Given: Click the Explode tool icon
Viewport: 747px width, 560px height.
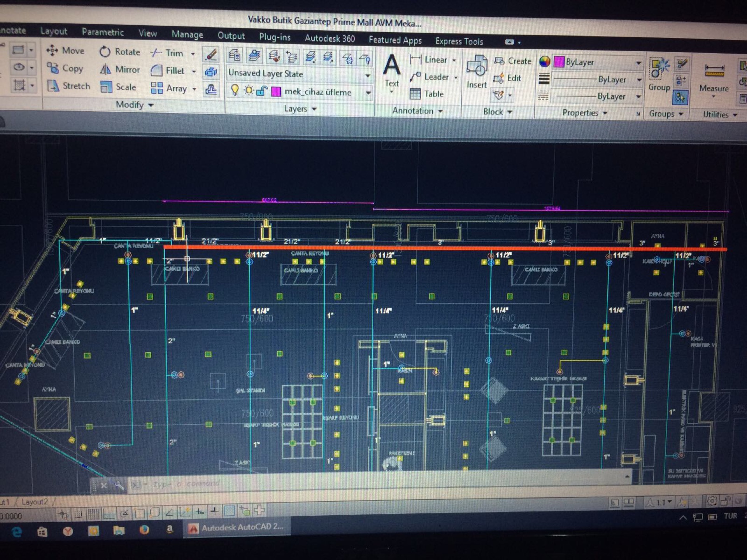Looking at the screenshot, I should (211, 72).
